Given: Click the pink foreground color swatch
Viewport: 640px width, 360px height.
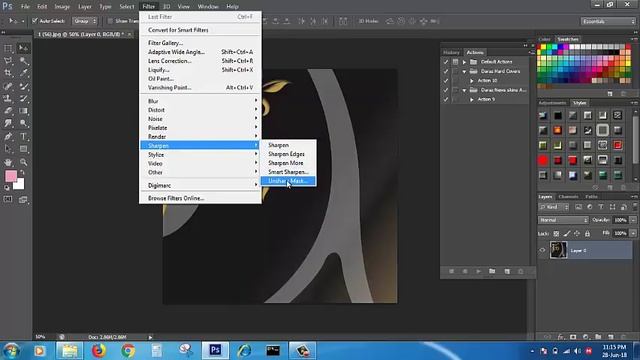Looking at the screenshot, I should [11, 176].
